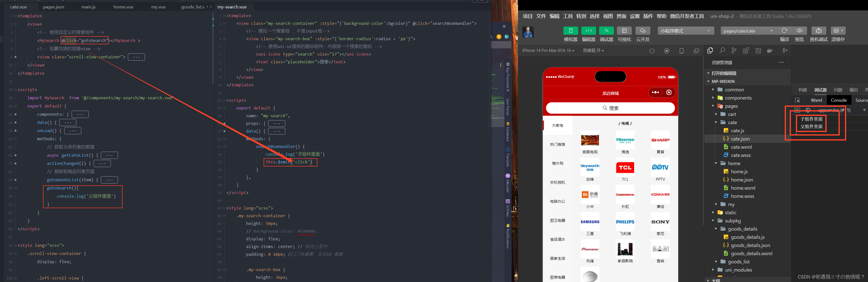Viewport: 868px width, 282px height.
Task: Select the Console debugger tab
Action: tap(839, 100)
